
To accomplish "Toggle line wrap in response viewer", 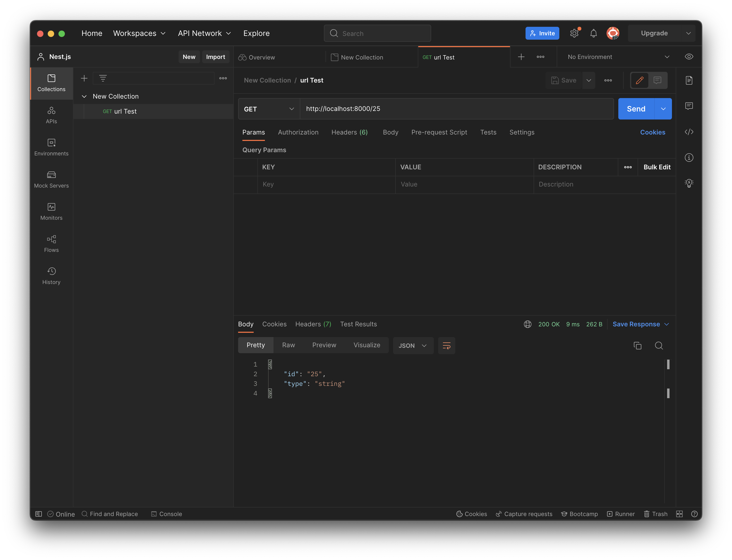I will tap(446, 346).
